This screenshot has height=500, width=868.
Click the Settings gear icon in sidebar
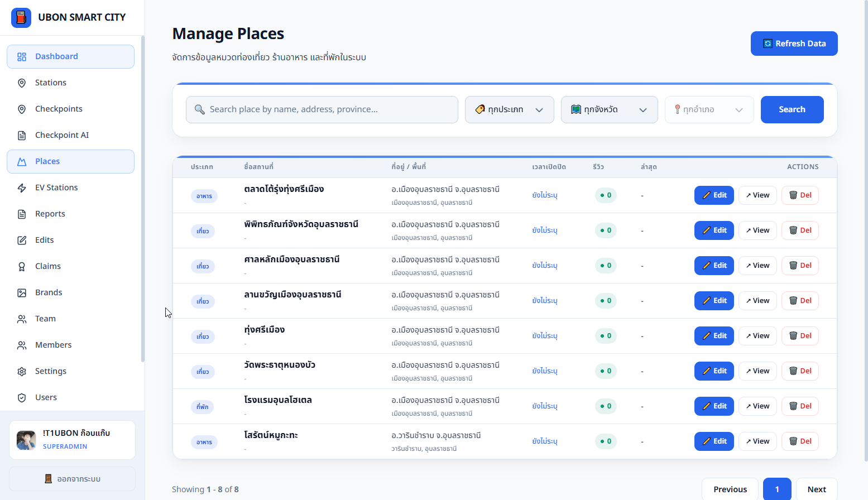tap(22, 372)
